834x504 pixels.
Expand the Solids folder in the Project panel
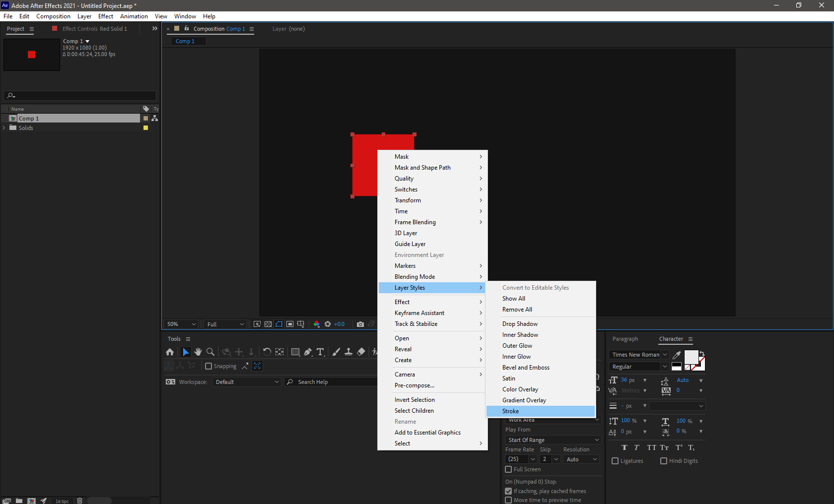tap(4, 127)
